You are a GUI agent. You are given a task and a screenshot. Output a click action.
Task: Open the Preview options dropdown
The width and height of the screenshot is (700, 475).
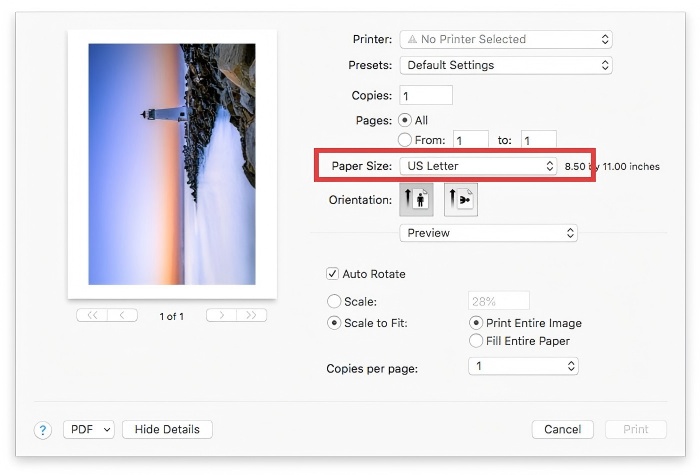click(x=488, y=233)
